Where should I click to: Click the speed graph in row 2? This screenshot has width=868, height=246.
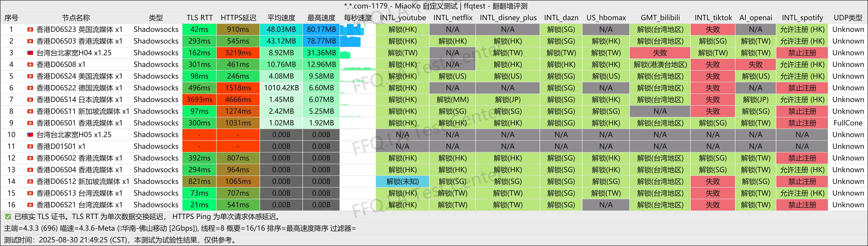[350, 42]
